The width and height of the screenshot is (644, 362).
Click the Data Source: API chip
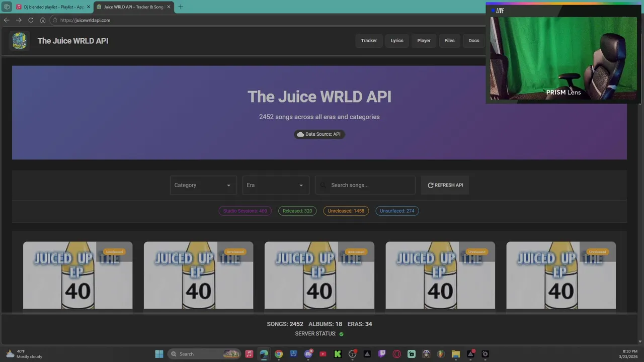(x=319, y=134)
